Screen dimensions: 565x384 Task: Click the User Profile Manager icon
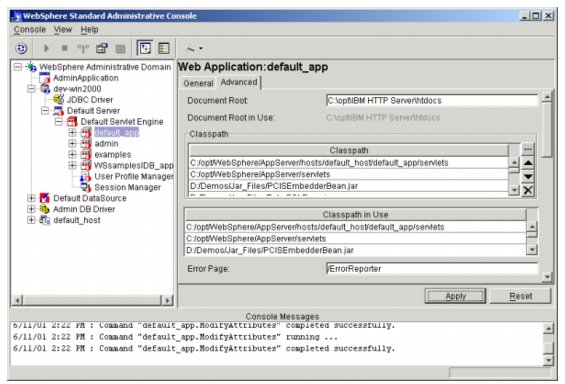(x=86, y=176)
